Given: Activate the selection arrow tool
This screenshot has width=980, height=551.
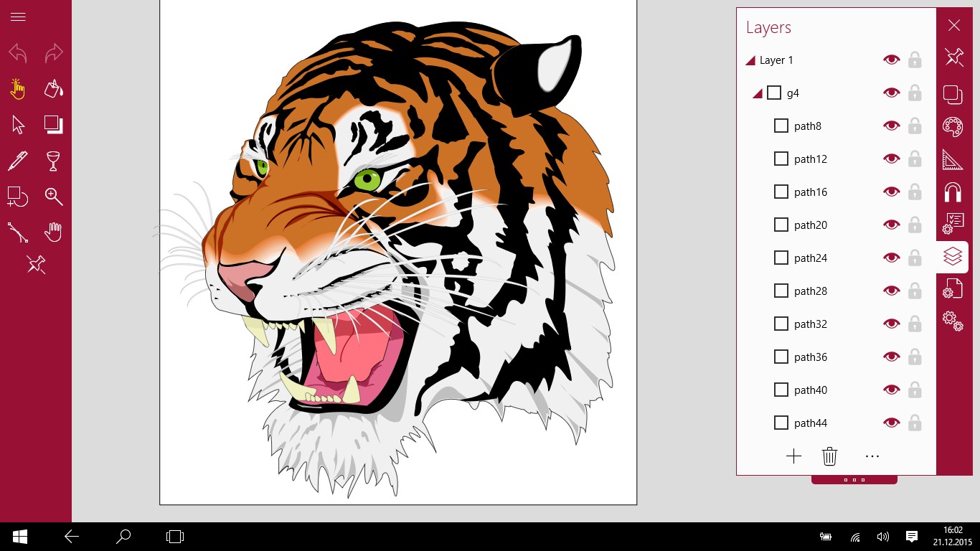Looking at the screenshot, I should click(x=18, y=124).
